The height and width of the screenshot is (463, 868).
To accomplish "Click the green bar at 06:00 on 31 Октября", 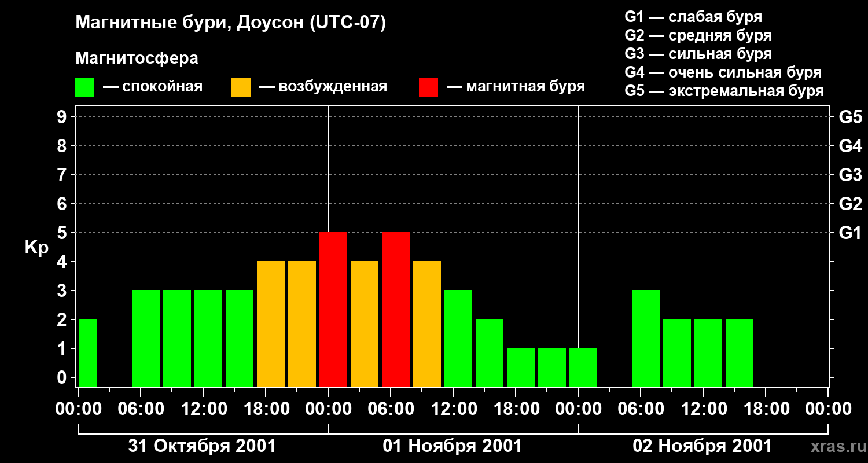I will click(146, 338).
